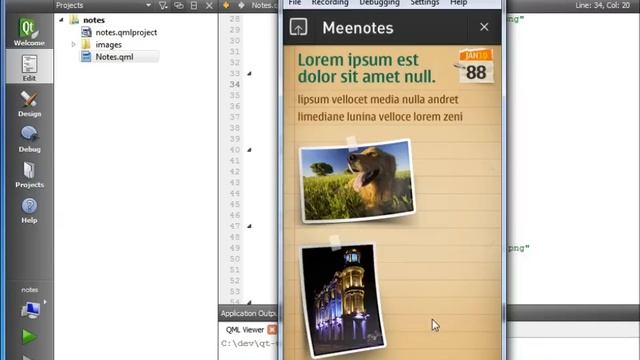Open the Settings menu
The width and height of the screenshot is (640, 360).
tap(424, 3)
